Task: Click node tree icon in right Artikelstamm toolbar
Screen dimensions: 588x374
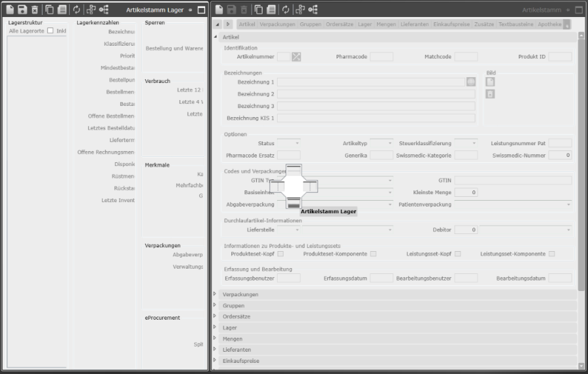Action: pyautogui.click(x=313, y=10)
